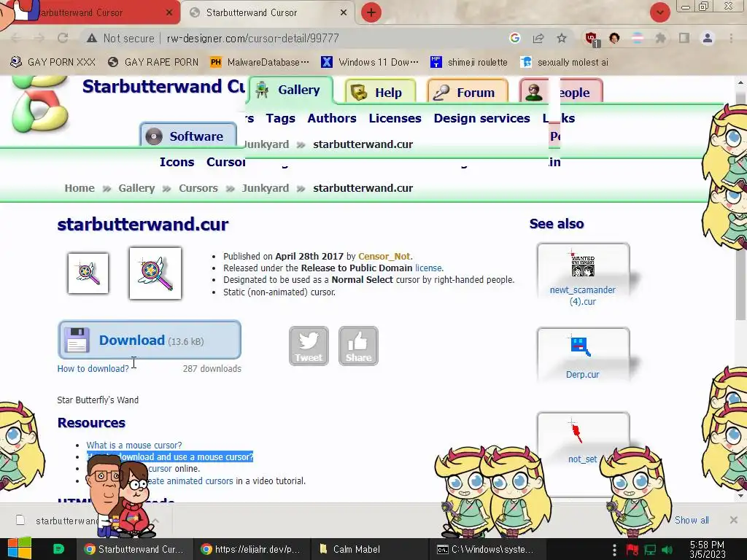Open a new tab with the plus button
Screen dimensions: 747x560
click(371, 12)
